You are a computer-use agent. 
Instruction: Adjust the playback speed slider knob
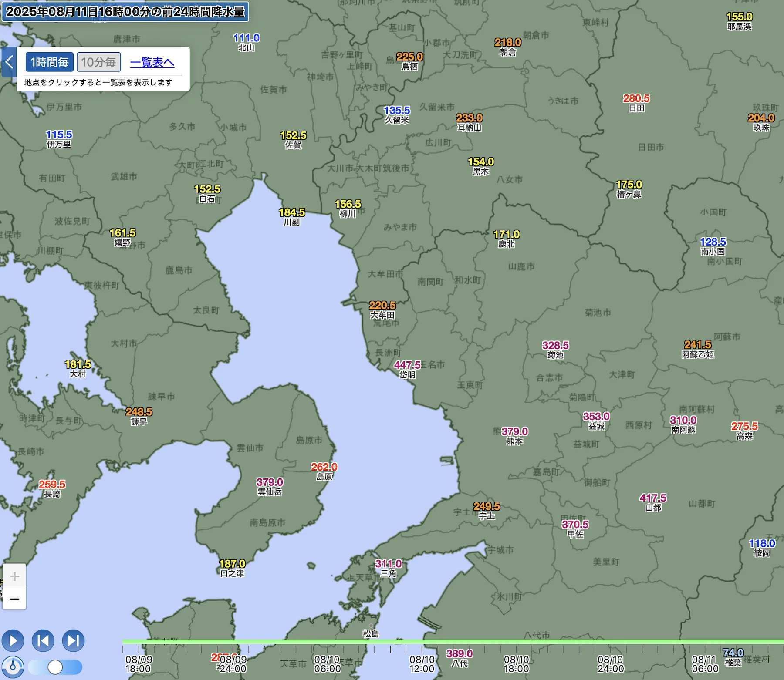55,667
